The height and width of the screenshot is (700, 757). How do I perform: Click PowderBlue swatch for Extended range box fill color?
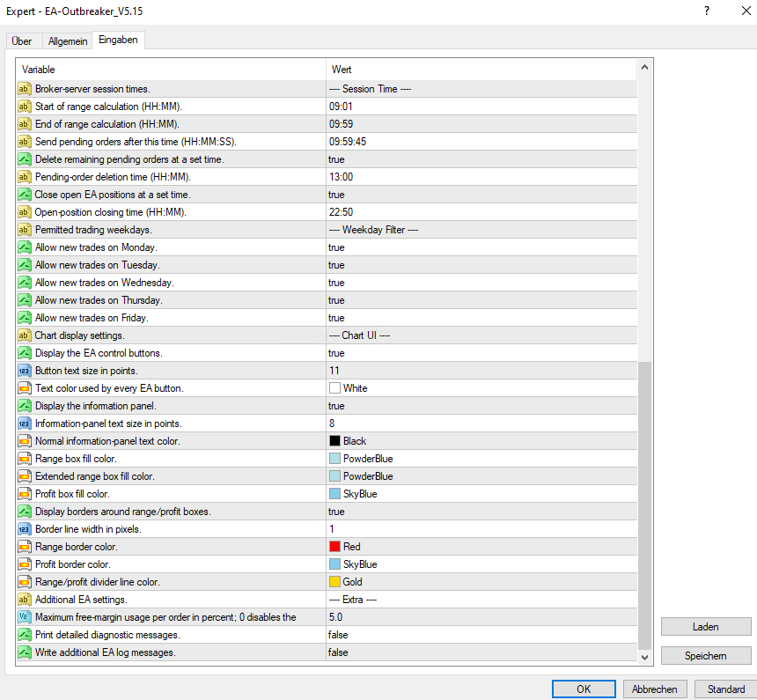(334, 475)
